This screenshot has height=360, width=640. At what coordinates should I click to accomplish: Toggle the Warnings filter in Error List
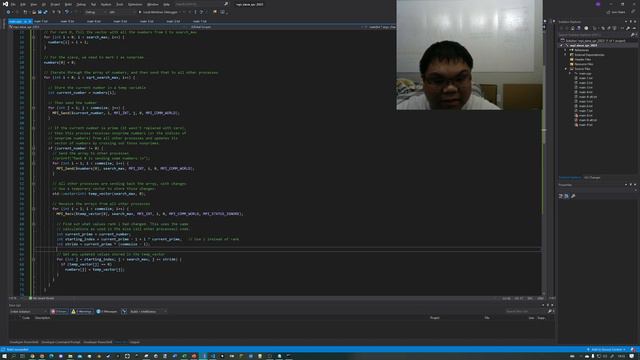(82, 311)
